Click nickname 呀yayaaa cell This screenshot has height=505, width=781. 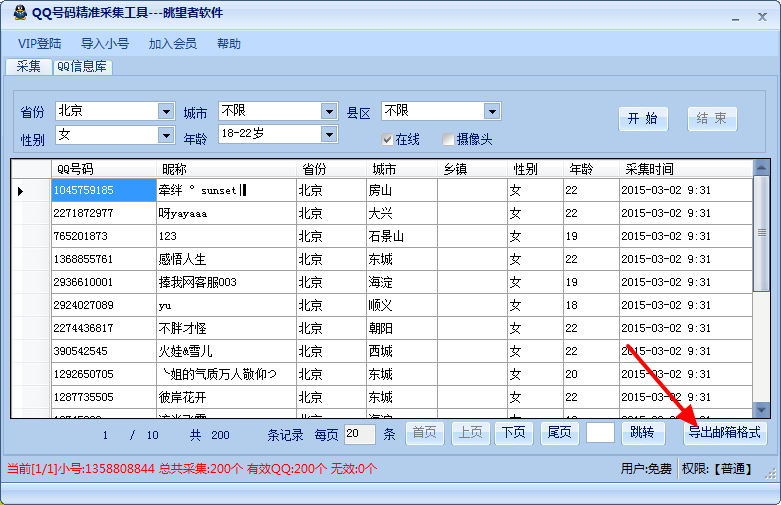[x=227, y=213]
